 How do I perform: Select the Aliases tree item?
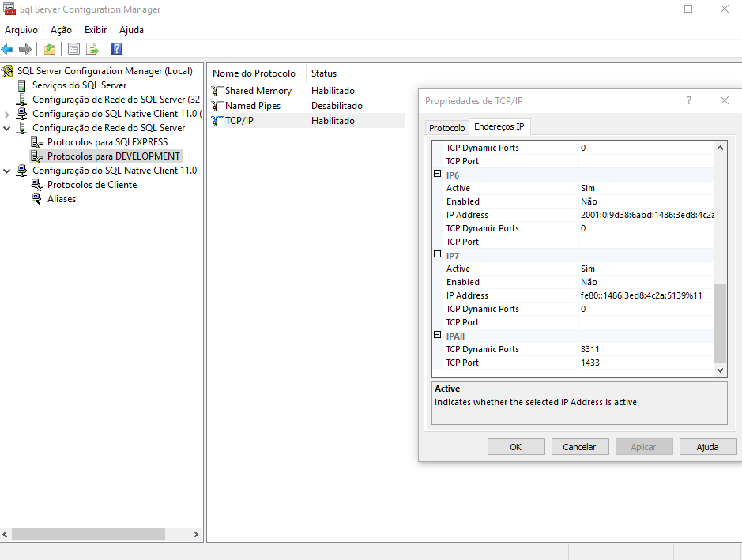[x=62, y=199]
